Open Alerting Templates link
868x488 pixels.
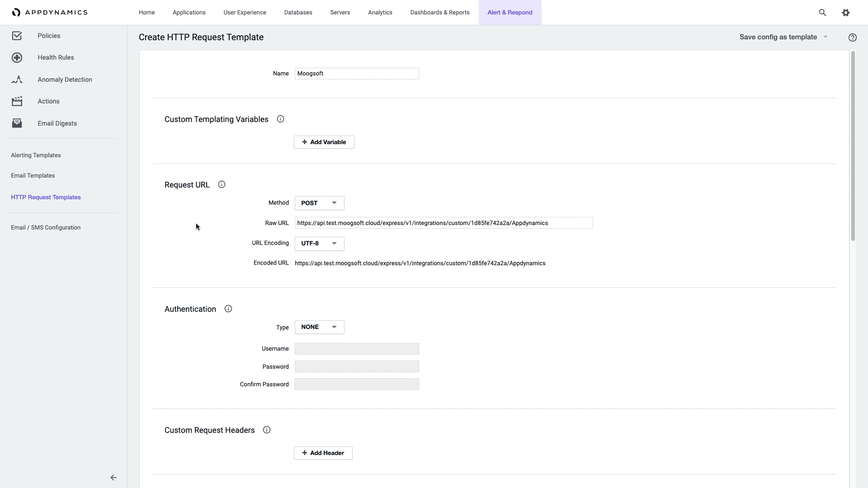[36, 155]
